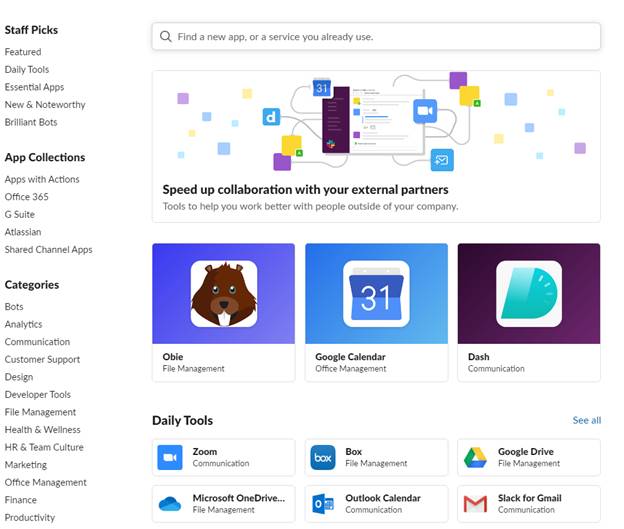Open Essential Apps list
The image size is (624, 529).
[34, 87]
